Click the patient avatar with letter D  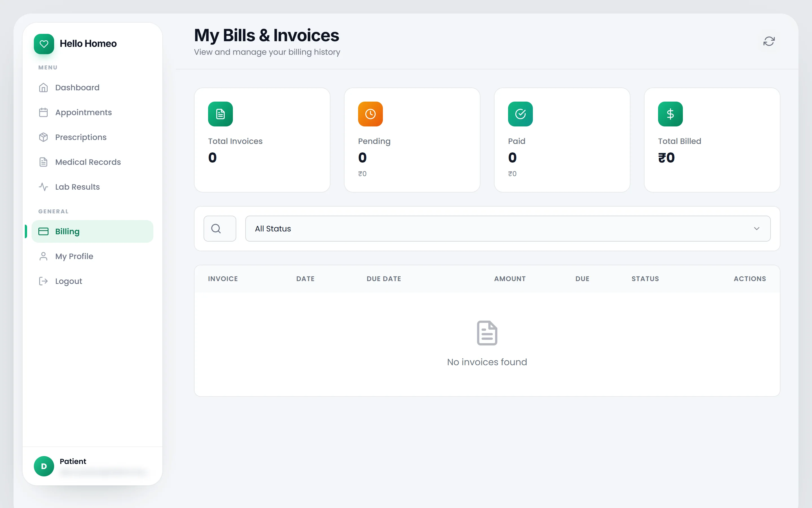[44, 466]
